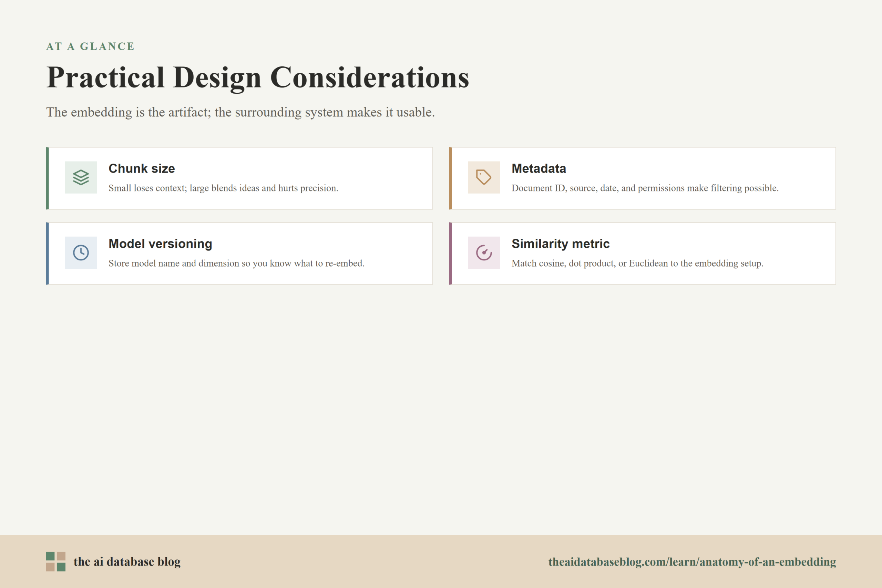Screen dimensions: 882x588
Task: Open the theaidatabaseblog.com anatomy-of-an-embedding link
Action: coord(692,562)
